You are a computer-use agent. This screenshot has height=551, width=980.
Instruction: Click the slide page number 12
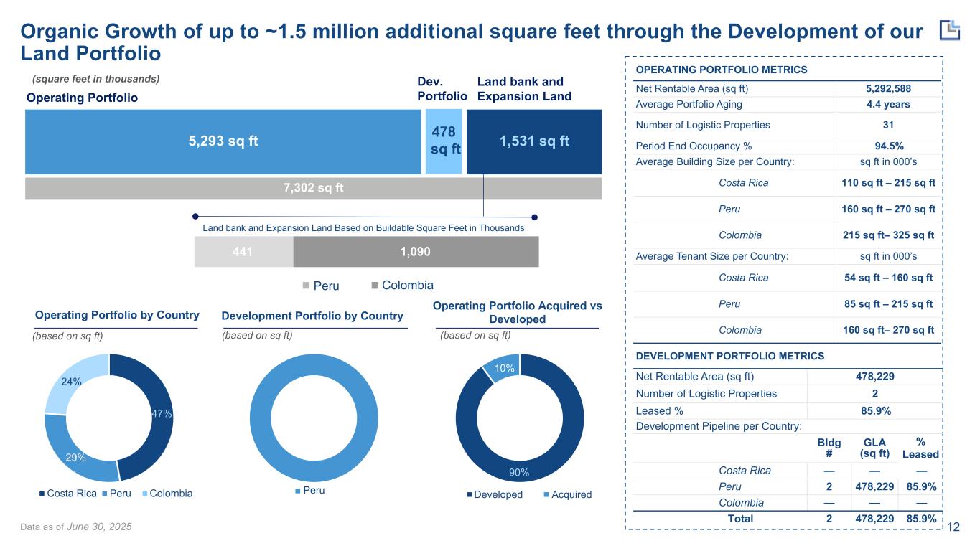pyautogui.click(x=954, y=528)
